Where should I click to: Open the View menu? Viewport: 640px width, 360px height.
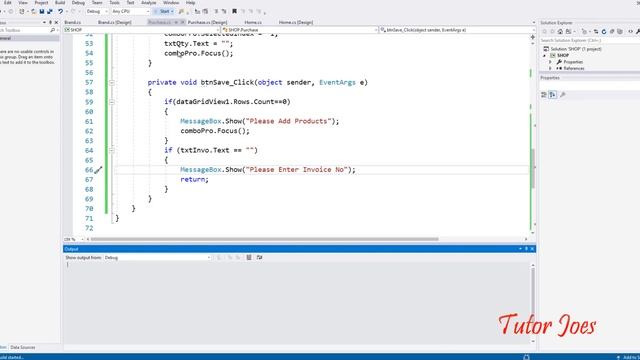pyautogui.click(x=23, y=3)
